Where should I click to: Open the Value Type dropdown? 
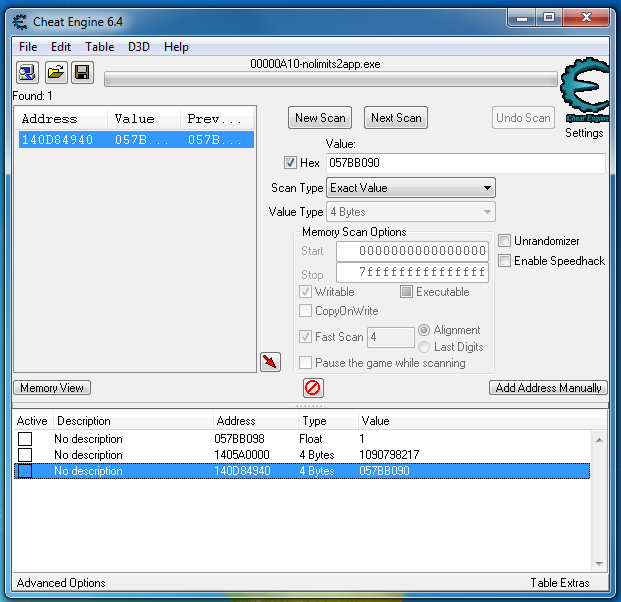coord(411,212)
